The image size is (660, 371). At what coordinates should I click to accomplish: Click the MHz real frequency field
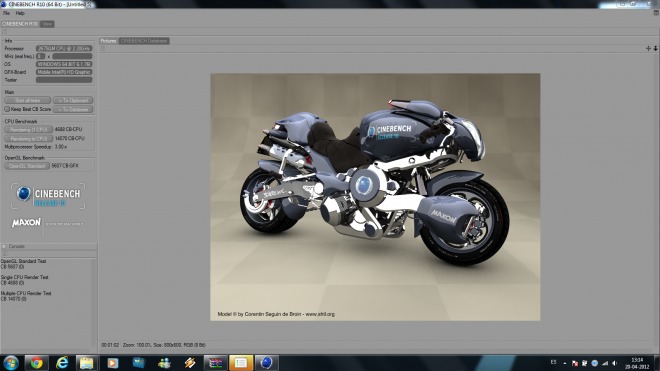pyautogui.click(x=72, y=56)
